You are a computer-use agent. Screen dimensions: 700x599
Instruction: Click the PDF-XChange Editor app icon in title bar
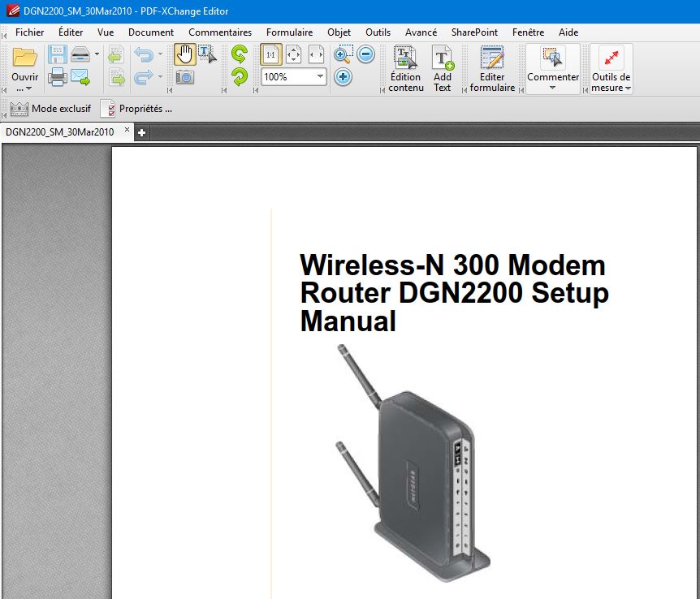click(x=12, y=11)
